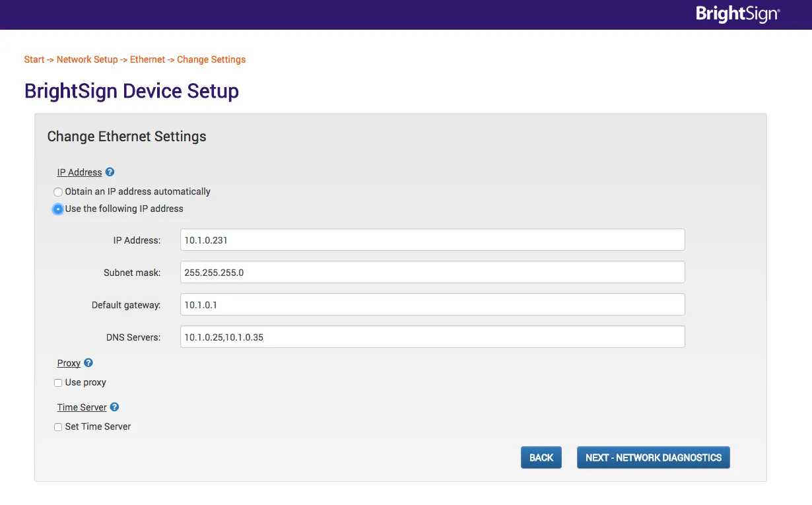Choose Use the following IP address option
812x505 pixels.
tap(58, 209)
